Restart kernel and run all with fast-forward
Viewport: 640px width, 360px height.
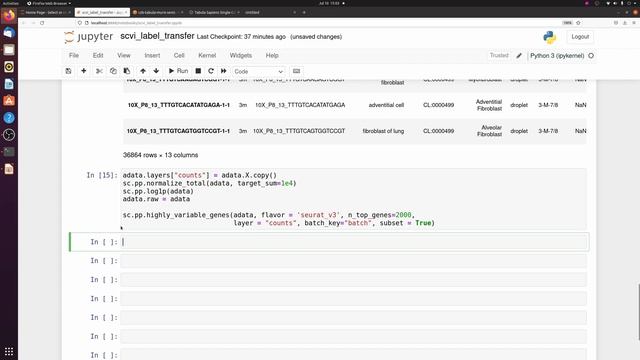click(x=224, y=71)
